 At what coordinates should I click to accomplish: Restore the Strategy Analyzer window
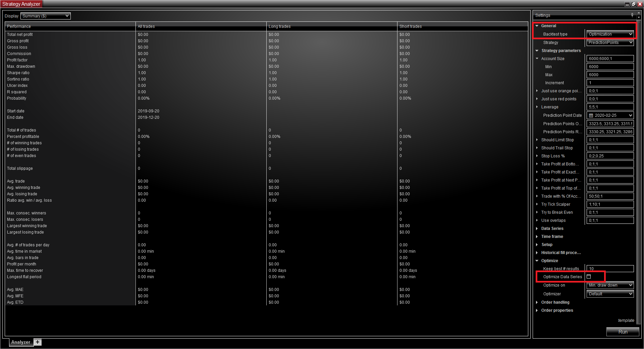coord(633,4)
